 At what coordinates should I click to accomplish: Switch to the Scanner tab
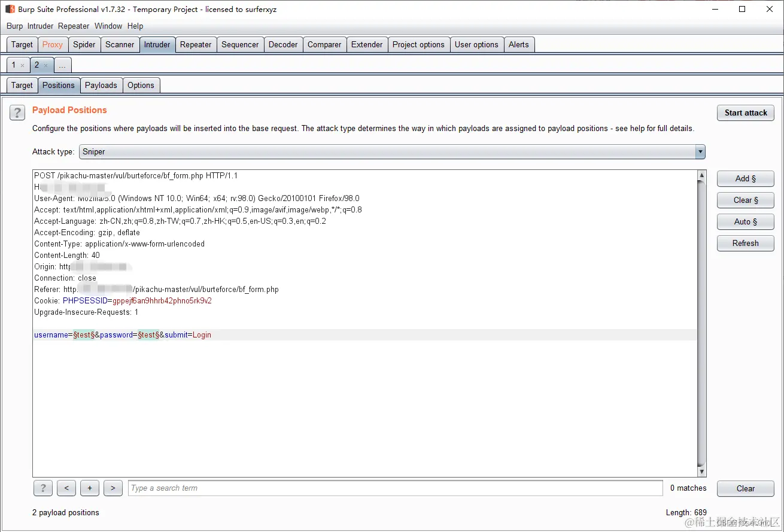tap(120, 45)
